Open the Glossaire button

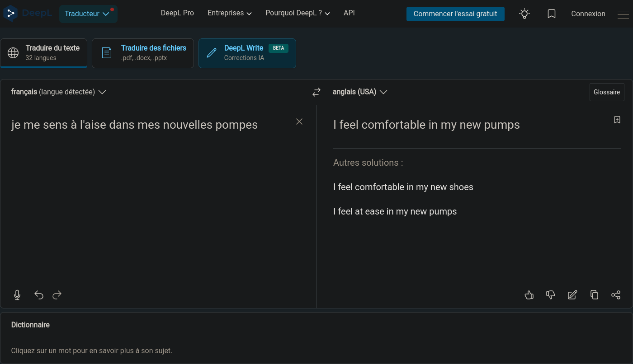tap(607, 92)
